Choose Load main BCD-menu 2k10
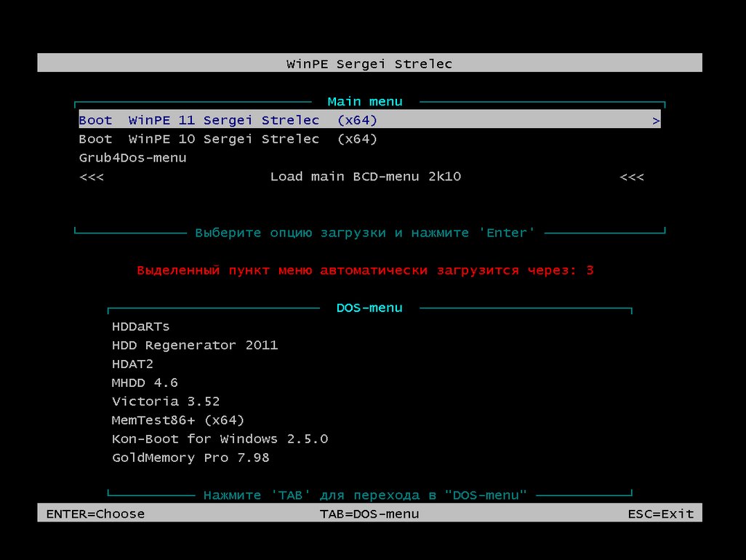This screenshot has width=746, height=560. 366,177
